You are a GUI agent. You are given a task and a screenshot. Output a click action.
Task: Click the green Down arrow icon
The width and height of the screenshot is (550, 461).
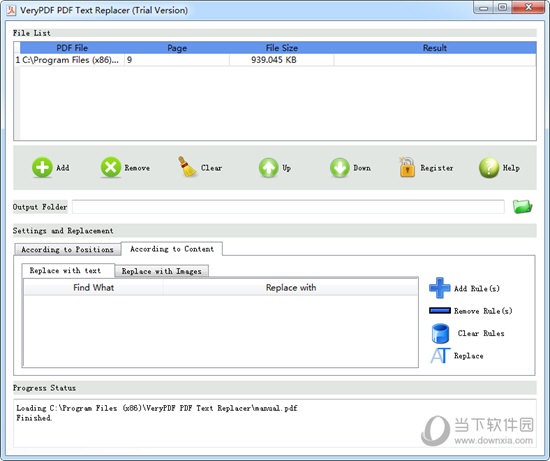tap(340, 168)
